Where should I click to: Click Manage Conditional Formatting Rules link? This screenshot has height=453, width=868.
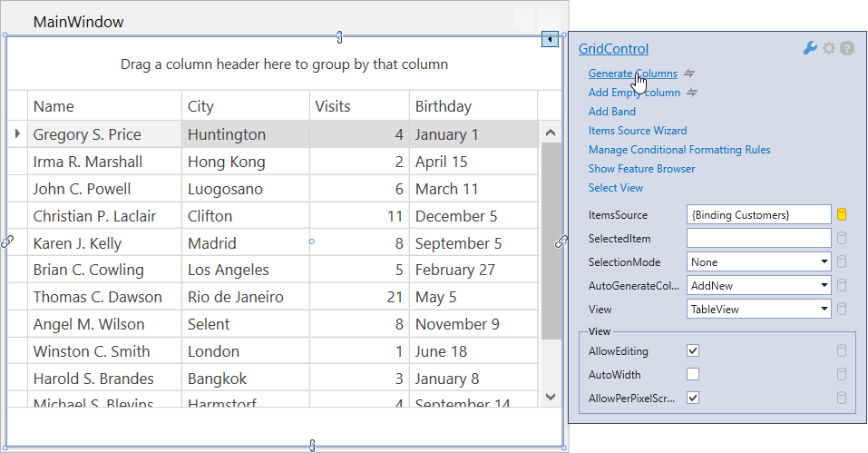point(679,150)
